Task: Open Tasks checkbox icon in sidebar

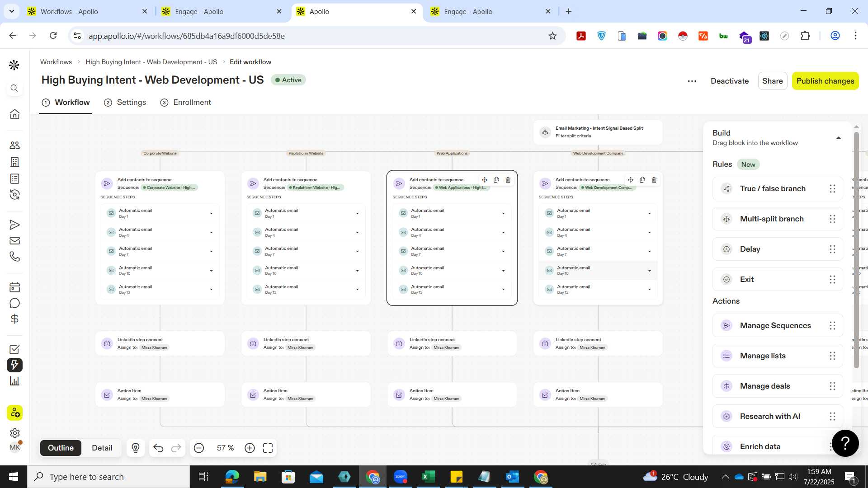Action: tap(14, 349)
